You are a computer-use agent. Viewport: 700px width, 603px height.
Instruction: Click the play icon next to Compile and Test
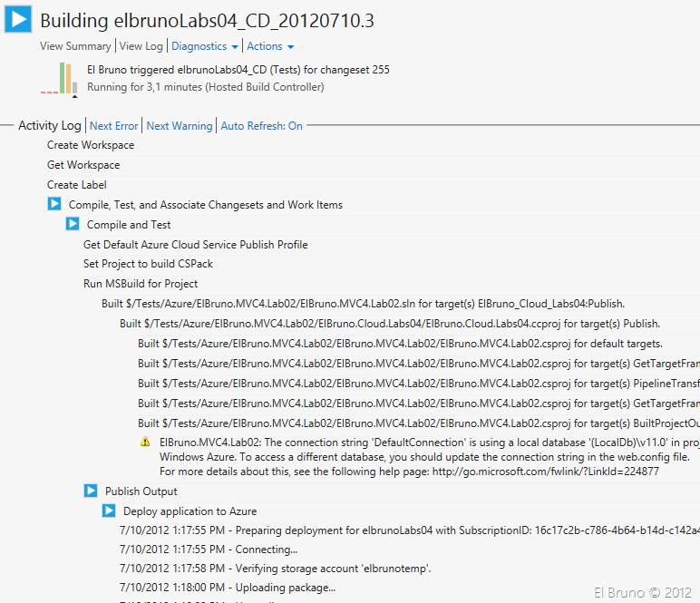[x=73, y=225]
